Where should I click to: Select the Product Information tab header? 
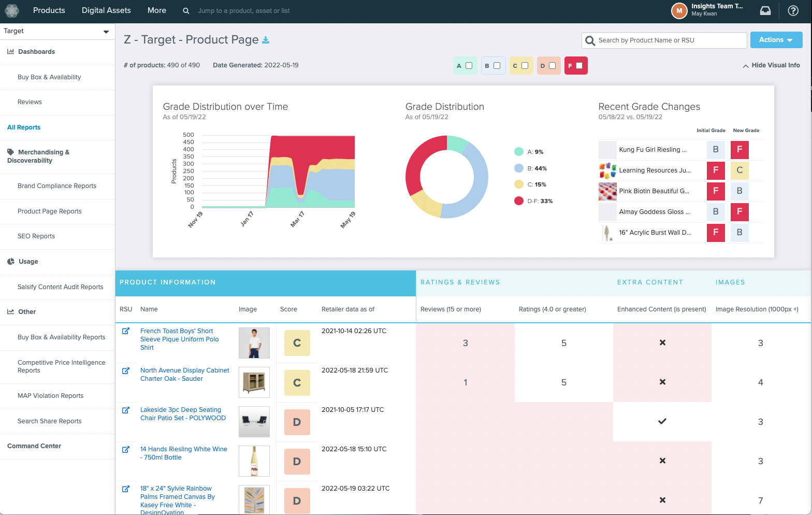coord(266,282)
